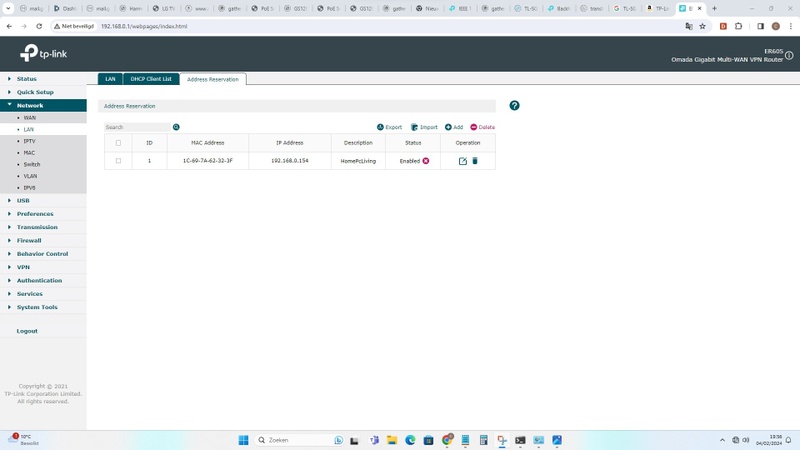Click the search magnifier icon

tap(176, 127)
